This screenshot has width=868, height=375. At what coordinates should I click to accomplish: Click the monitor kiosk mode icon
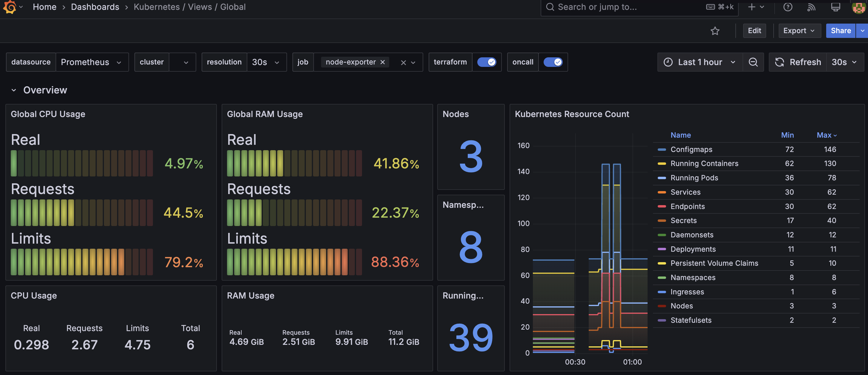click(835, 7)
